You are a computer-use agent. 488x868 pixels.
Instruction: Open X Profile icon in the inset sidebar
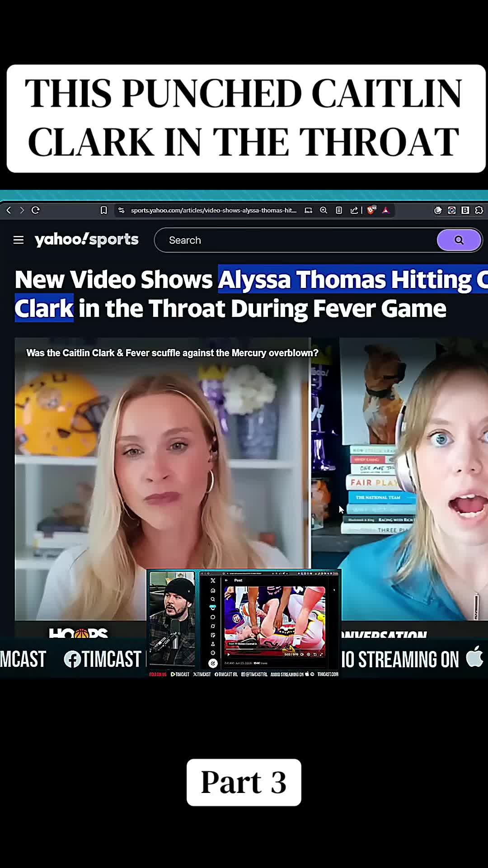click(x=213, y=644)
